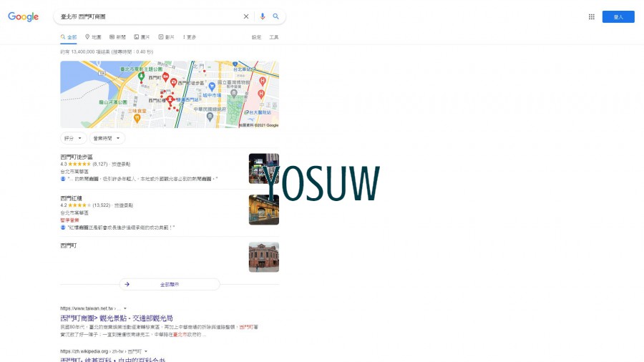Switch to the 地圖 (Maps) tab
Screen dimensions: 644x362
[x=93, y=37]
